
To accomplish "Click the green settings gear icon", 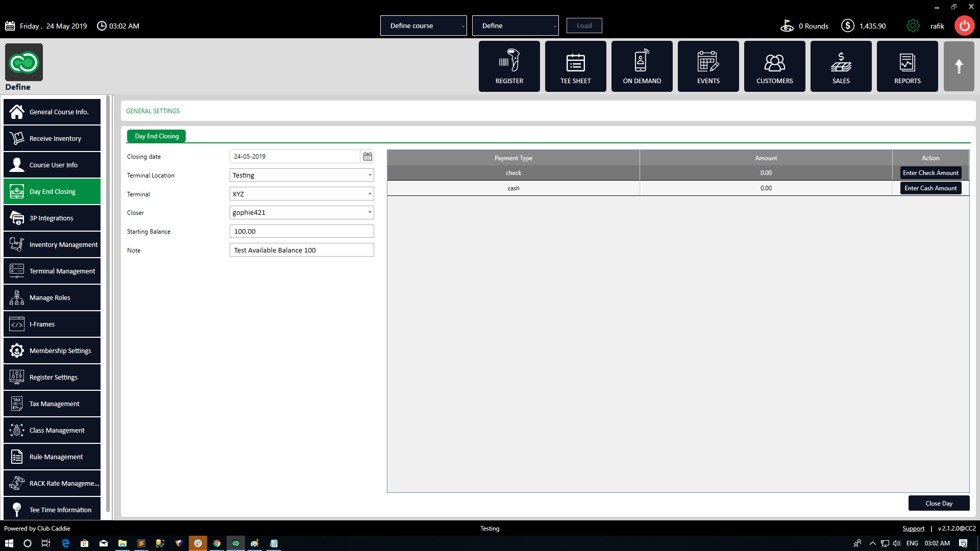I will click(913, 26).
